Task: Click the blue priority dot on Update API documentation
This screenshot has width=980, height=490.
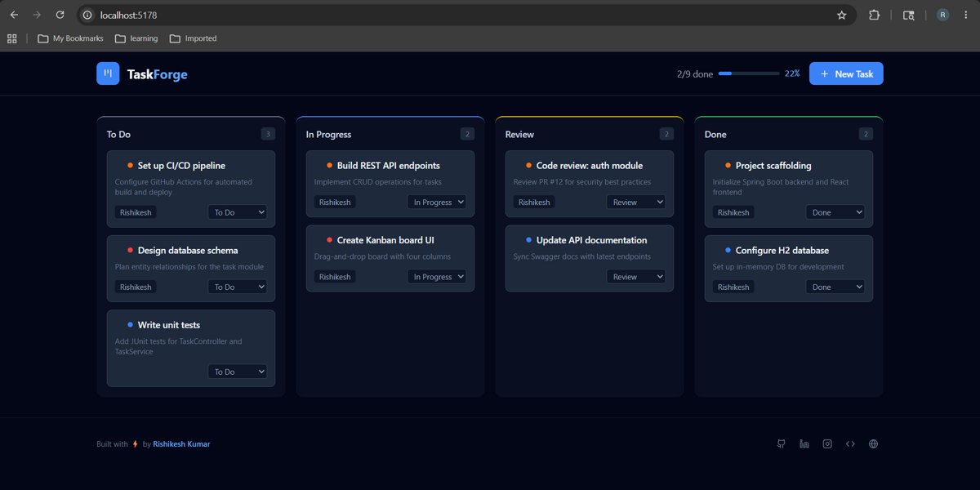Action: (x=528, y=240)
